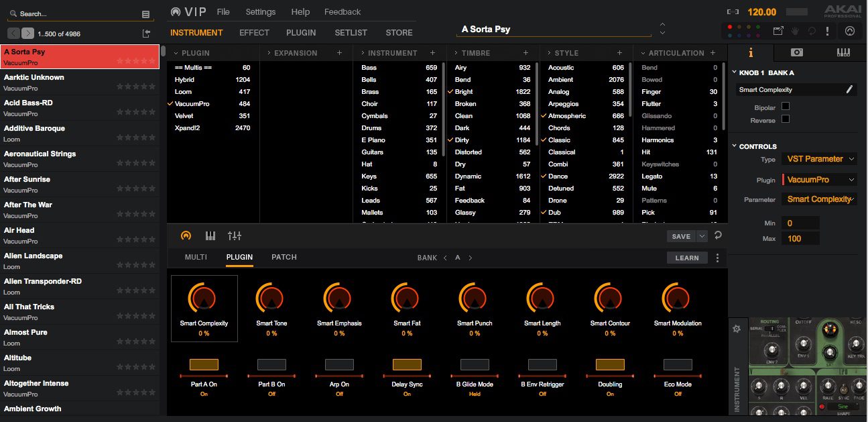Open the instrument panel settings gear
868x422 pixels.
[x=737, y=329]
